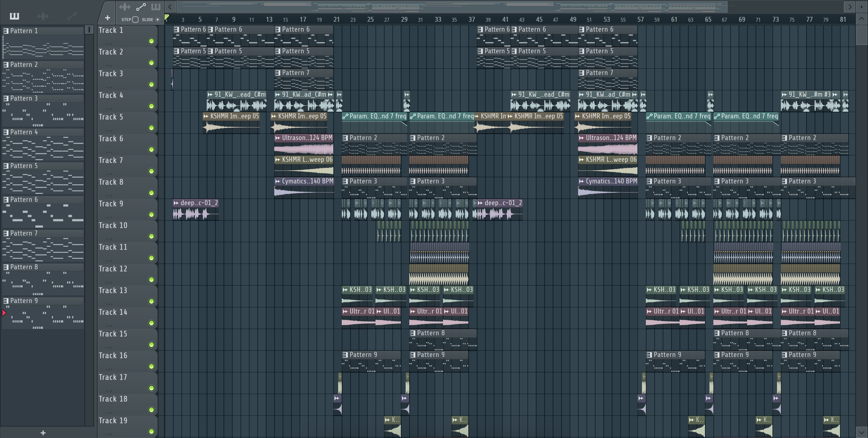Open clip menu of Param. EQ clip at bar 66
868x438 pixels.
(717, 116)
